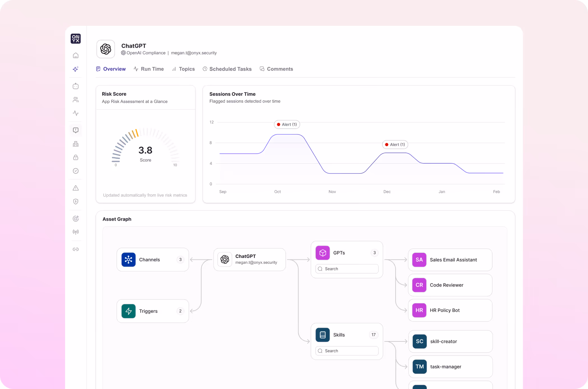Click the shield bolt icon in sidebar
588x389 pixels.
point(76,202)
